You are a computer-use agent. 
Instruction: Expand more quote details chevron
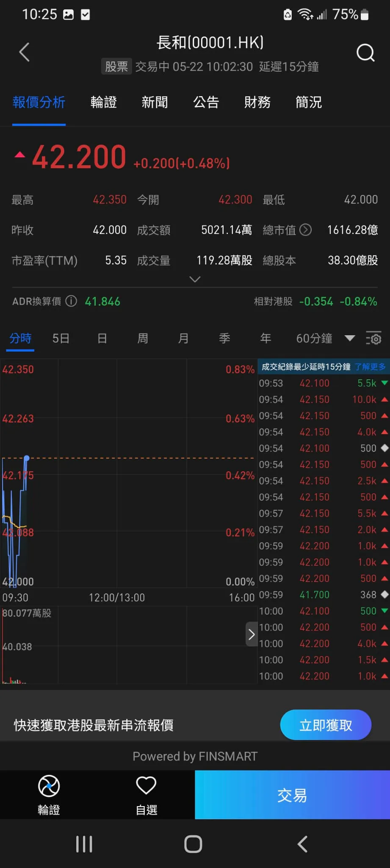click(195, 279)
